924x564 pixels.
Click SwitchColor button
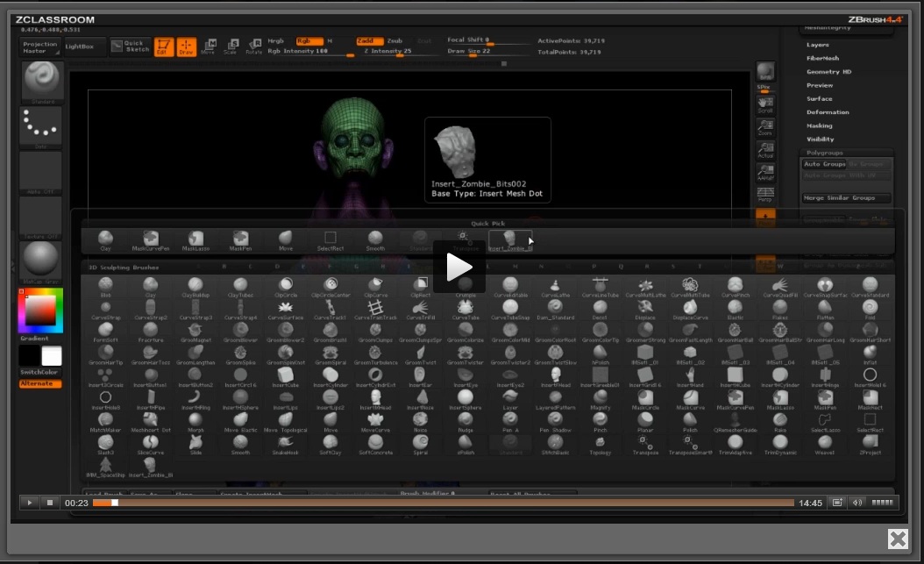click(39, 373)
